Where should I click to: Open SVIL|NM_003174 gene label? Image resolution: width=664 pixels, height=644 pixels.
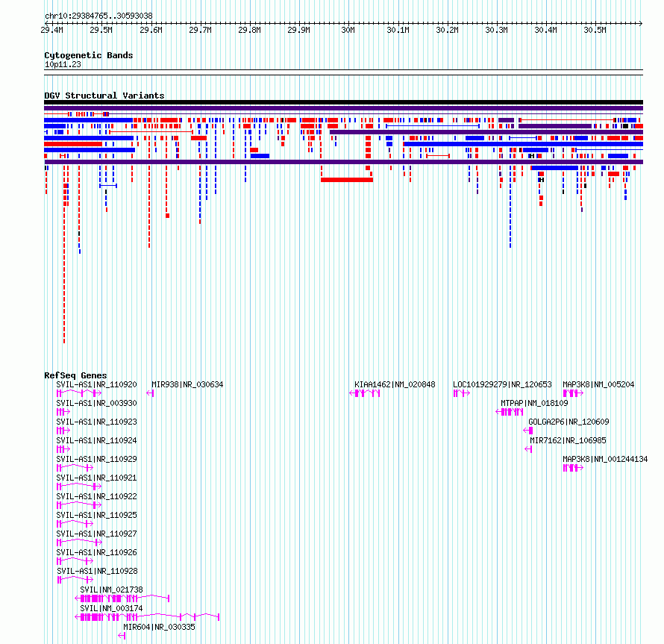(x=111, y=608)
